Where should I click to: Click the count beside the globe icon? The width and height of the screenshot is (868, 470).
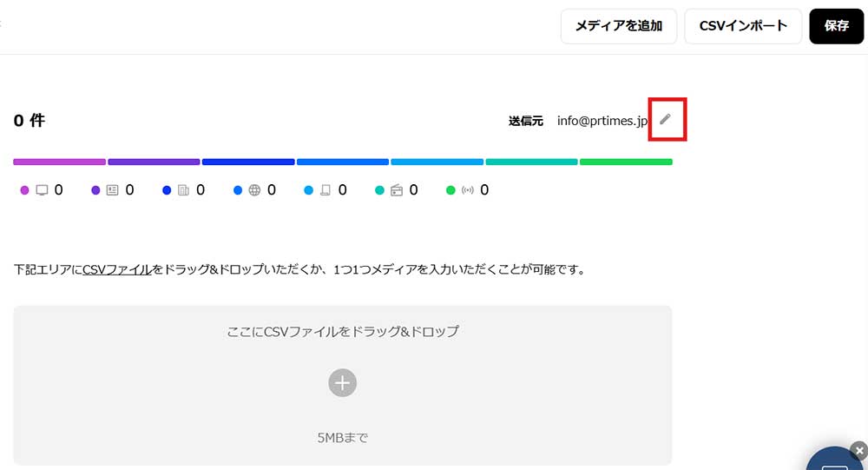coord(271,190)
